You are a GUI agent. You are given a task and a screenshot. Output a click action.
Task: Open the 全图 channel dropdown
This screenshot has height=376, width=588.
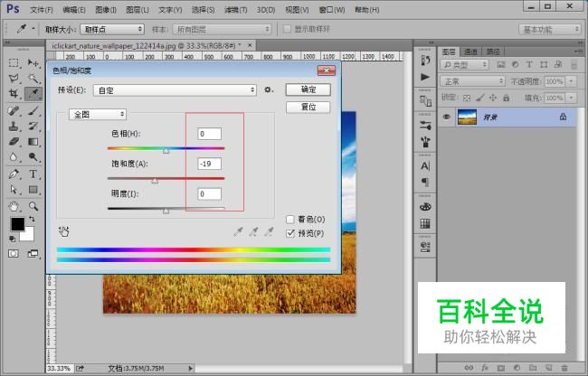(98, 114)
